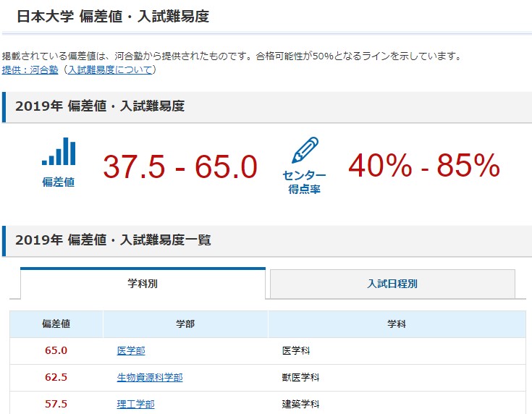This screenshot has height=414, width=532.
Task: Click the 40% - 85% score range
Action: point(424,165)
